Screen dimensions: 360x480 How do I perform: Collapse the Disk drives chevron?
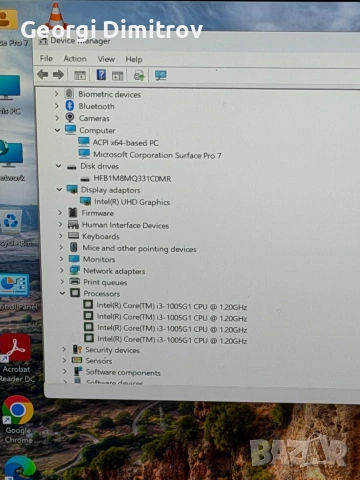58,166
